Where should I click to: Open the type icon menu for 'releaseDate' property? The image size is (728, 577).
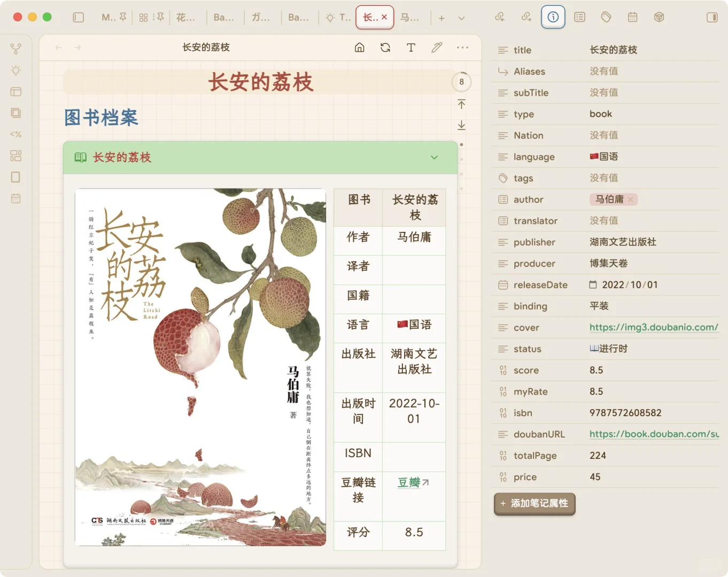click(503, 285)
